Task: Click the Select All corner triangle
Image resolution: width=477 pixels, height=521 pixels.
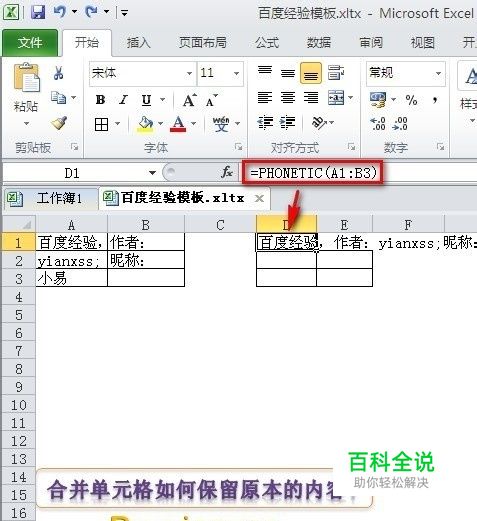Action: pos(19,225)
